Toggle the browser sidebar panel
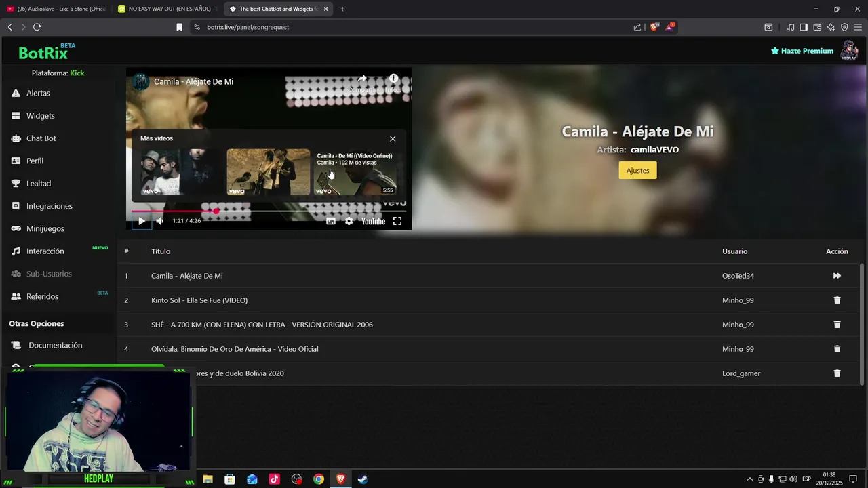 click(x=804, y=27)
